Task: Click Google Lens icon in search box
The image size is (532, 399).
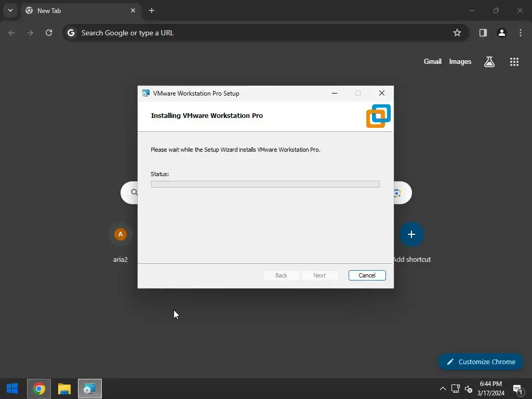Action: pyautogui.click(x=397, y=193)
